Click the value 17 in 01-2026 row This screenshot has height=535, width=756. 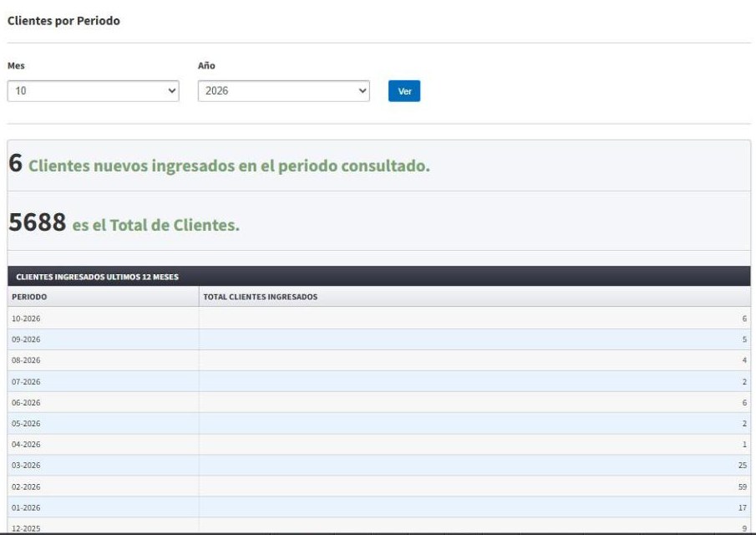[x=743, y=507]
